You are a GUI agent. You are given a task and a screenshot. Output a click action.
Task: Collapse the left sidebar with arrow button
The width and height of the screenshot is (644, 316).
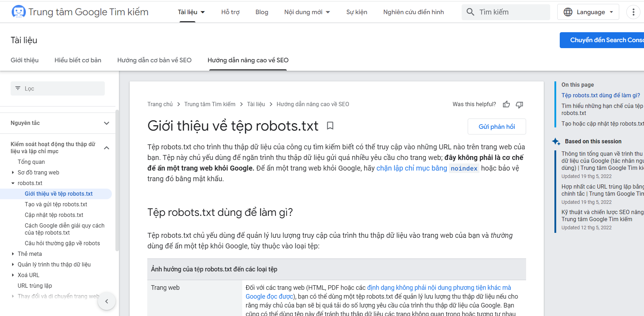coord(107,301)
